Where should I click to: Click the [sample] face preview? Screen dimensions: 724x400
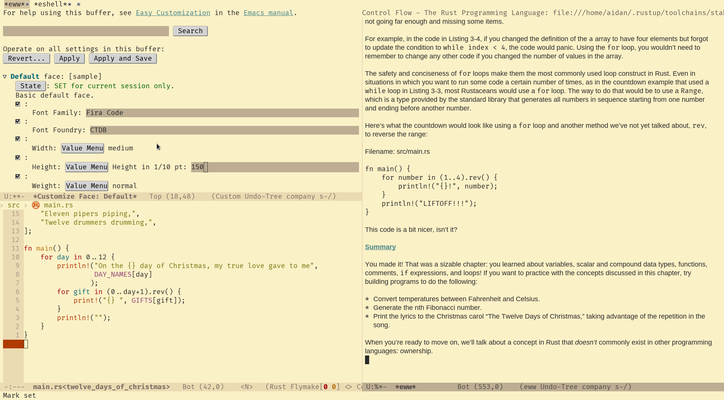(x=85, y=76)
